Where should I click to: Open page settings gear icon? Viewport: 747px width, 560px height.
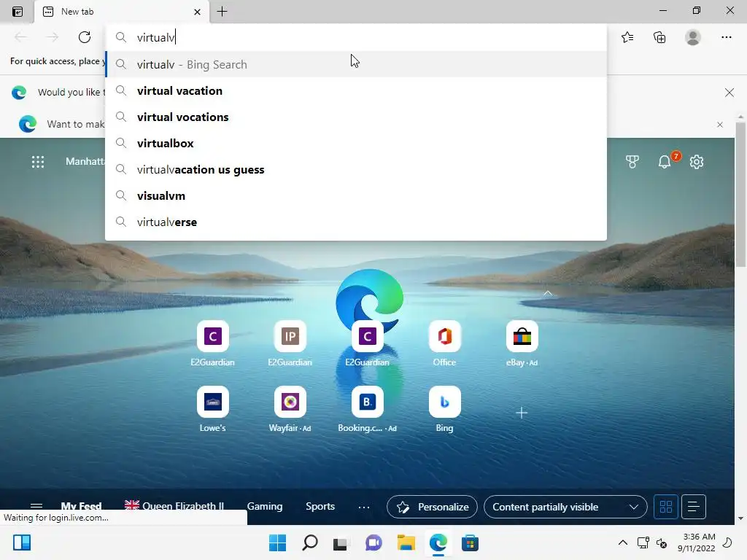pos(697,162)
